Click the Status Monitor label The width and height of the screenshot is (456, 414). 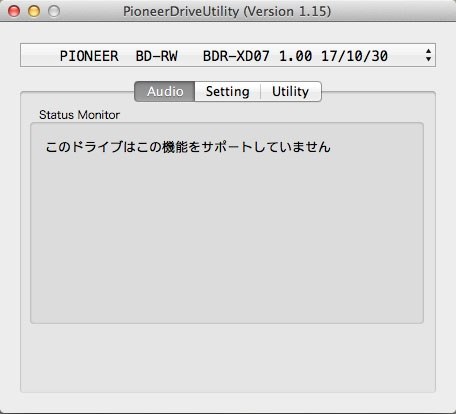[x=79, y=115]
